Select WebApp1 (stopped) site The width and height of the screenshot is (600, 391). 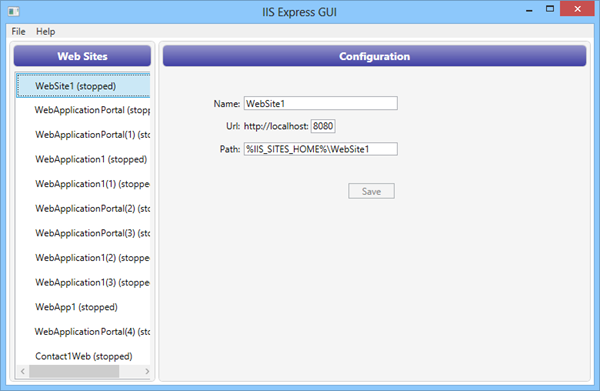(x=83, y=307)
